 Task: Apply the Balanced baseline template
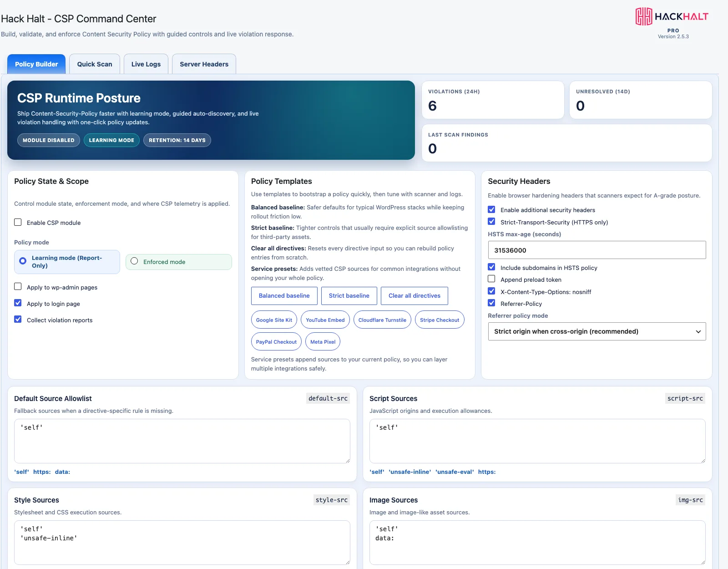[284, 296]
